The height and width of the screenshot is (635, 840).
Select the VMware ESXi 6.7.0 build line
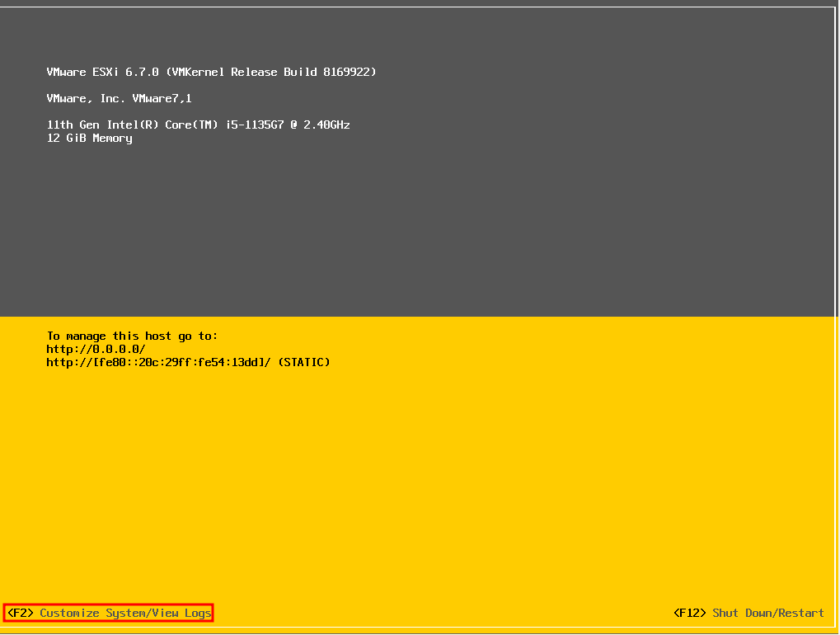[212, 72]
